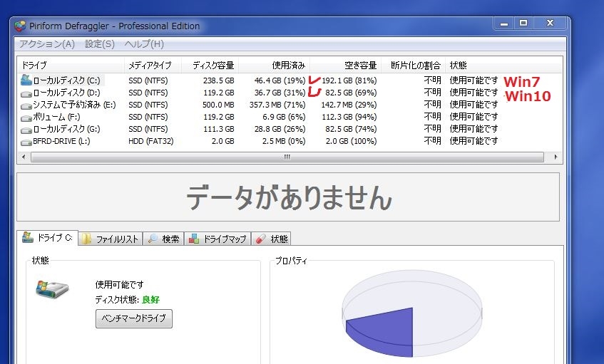Image resolution: width=604 pixels, height=364 pixels.
Task: Switch to the ファイルリスト tab
Action: point(111,239)
